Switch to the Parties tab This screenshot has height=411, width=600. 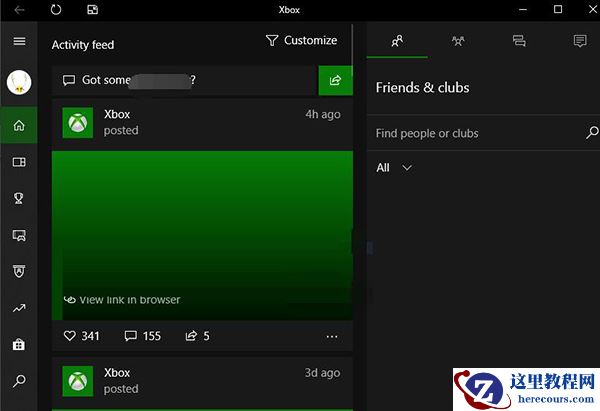(458, 41)
